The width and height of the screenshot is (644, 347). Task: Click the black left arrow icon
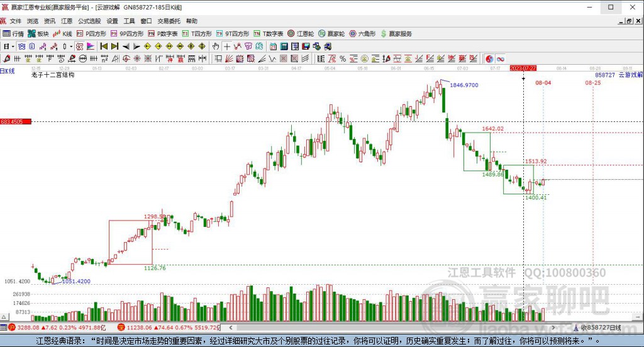(x=126, y=47)
